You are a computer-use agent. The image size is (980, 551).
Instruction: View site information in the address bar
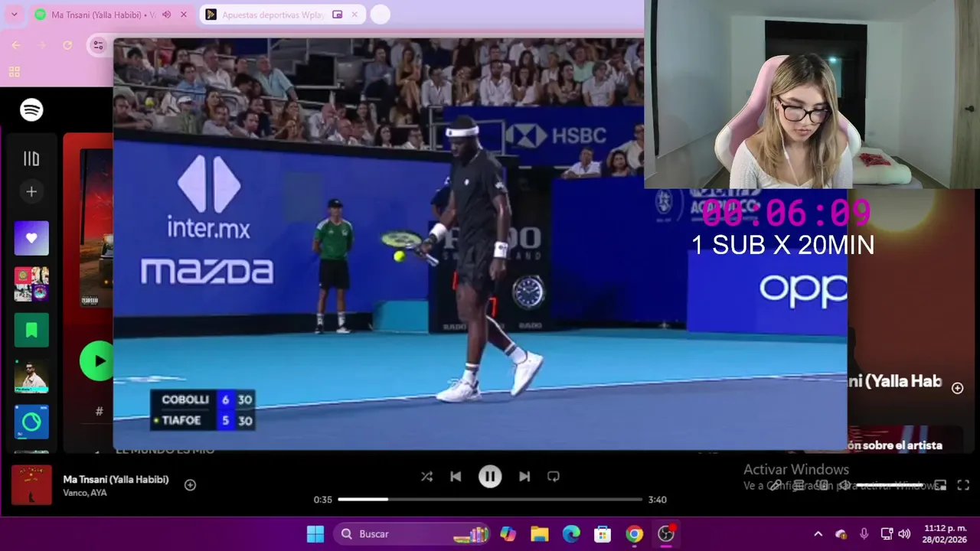coord(98,45)
